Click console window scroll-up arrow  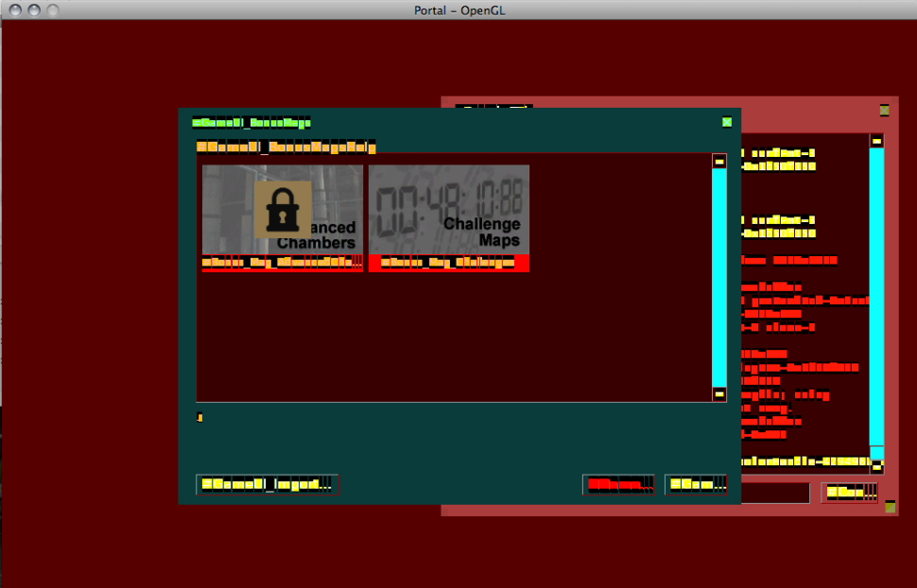(876, 141)
